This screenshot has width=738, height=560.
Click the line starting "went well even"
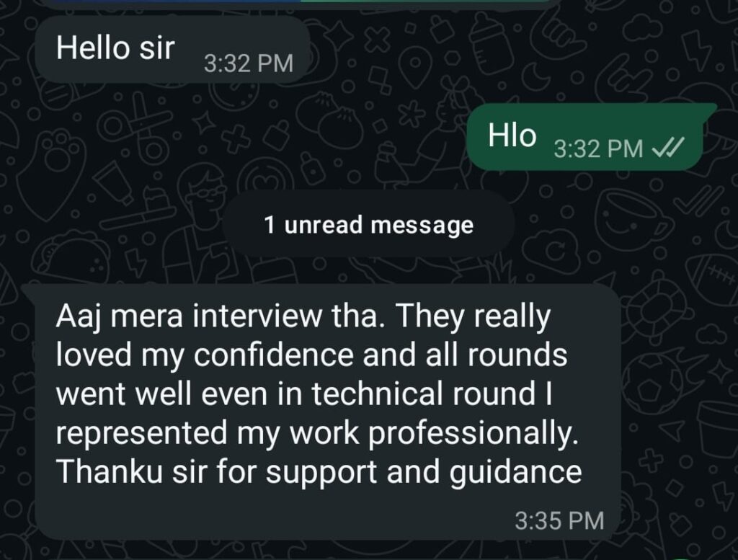tap(303, 394)
